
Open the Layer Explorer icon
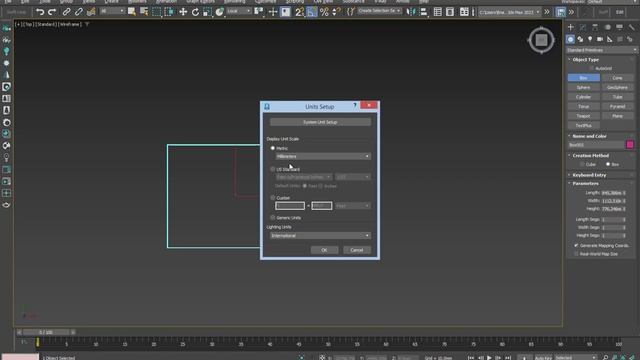pyautogui.click(x=450, y=12)
